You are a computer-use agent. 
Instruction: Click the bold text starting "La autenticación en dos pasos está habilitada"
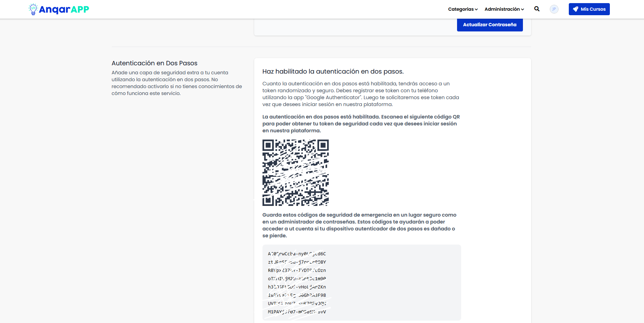361,124
